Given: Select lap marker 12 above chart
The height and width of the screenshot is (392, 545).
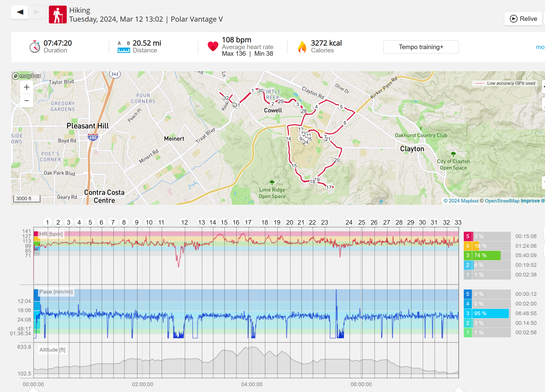Looking at the screenshot, I should (x=184, y=223).
